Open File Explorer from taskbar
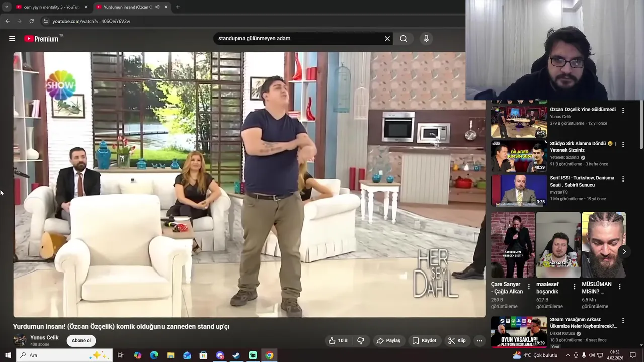 click(171, 355)
